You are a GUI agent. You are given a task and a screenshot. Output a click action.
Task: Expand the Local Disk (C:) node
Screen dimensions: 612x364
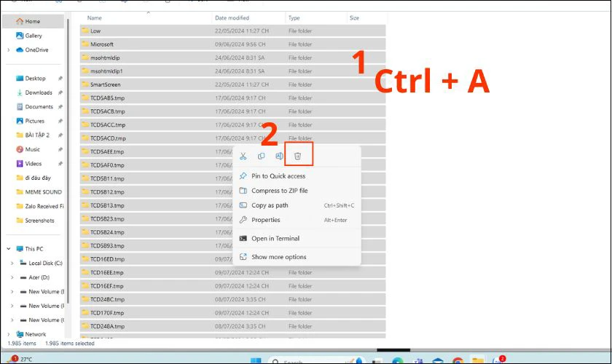point(12,263)
